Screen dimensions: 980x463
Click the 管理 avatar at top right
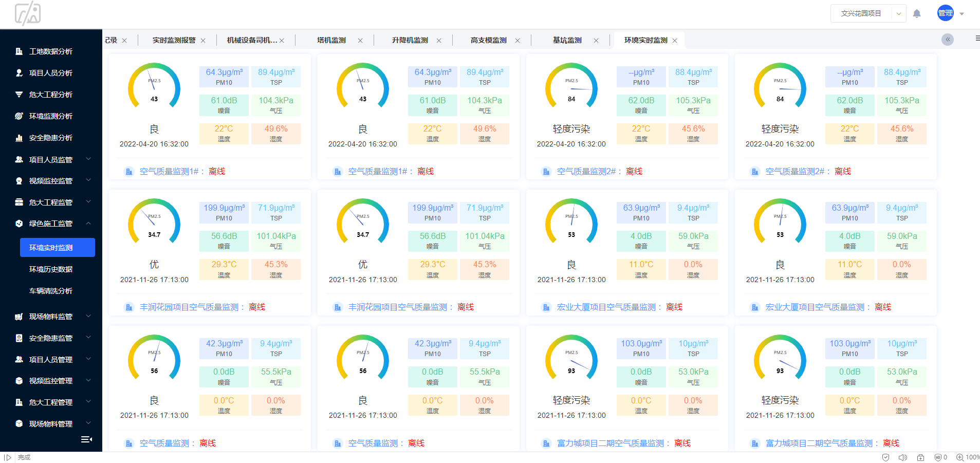pyautogui.click(x=945, y=13)
